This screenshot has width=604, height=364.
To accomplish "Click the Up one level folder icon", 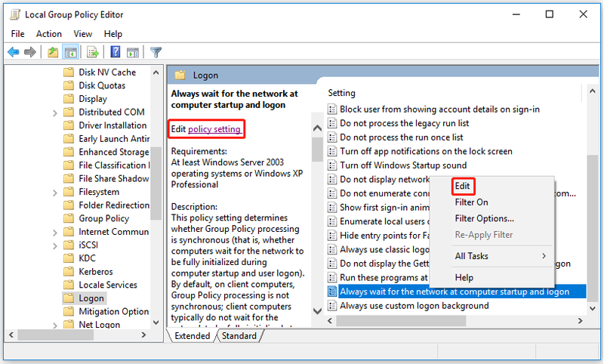I will (x=53, y=51).
